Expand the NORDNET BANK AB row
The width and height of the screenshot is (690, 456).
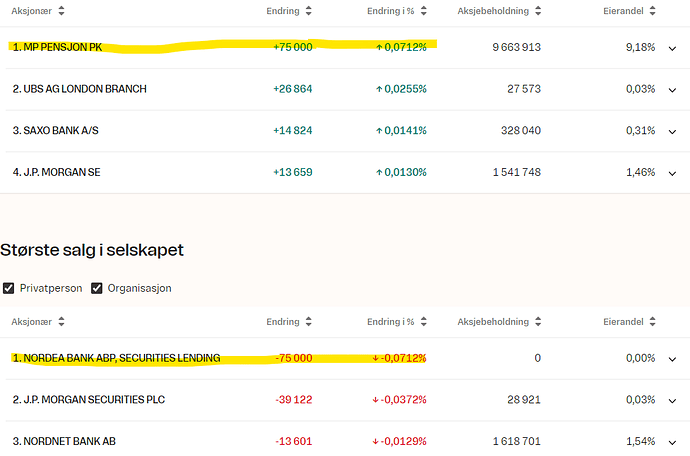click(672, 442)
